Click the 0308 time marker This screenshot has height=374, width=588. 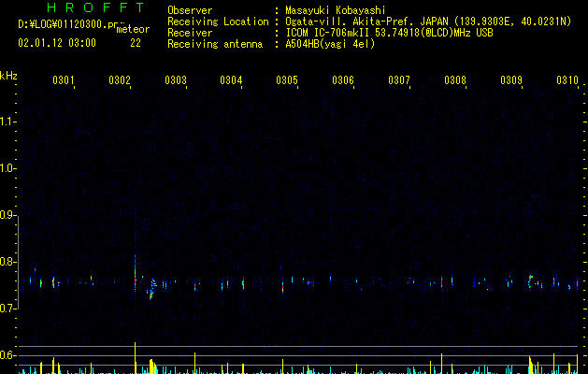(x=455, y=80)
